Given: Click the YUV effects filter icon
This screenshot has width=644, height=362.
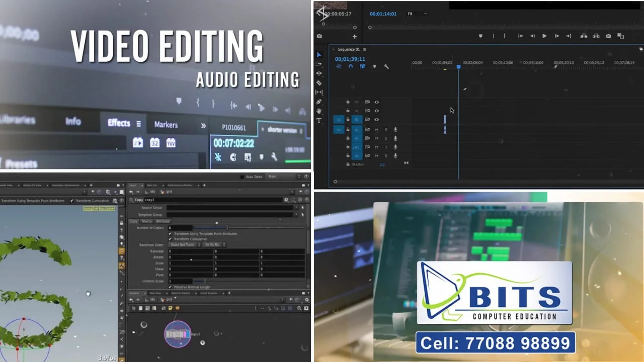Looking at the screenshot, I should (171, 143).
